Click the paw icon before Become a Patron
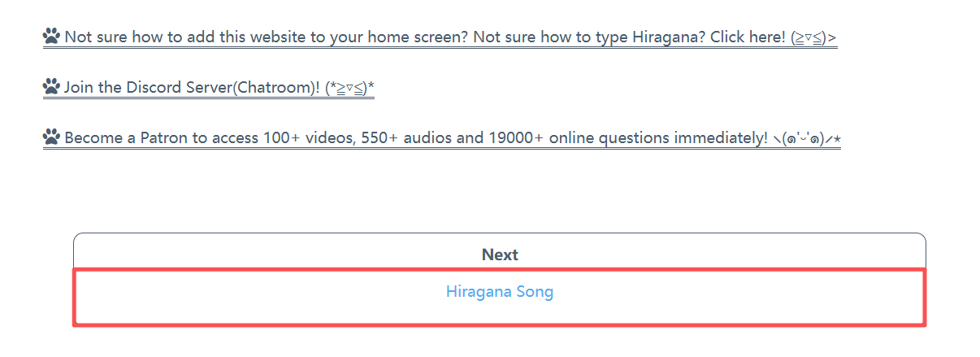Viewport: 980px width, 357px height. point(52,137)
